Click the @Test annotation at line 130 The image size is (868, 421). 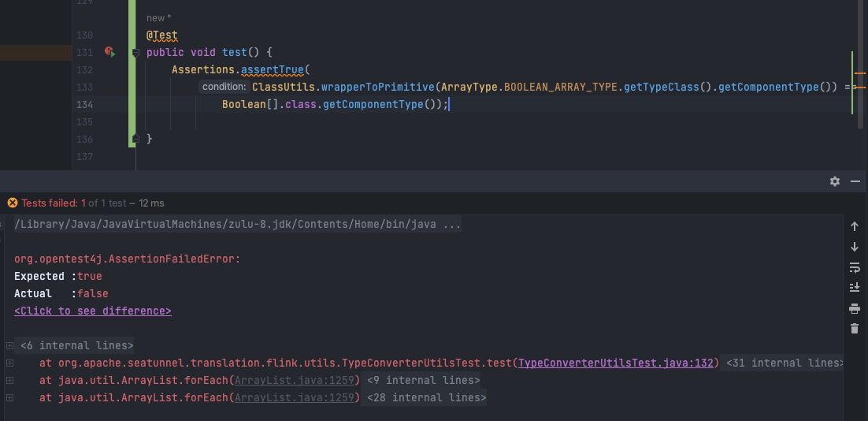tap(161, 35)
